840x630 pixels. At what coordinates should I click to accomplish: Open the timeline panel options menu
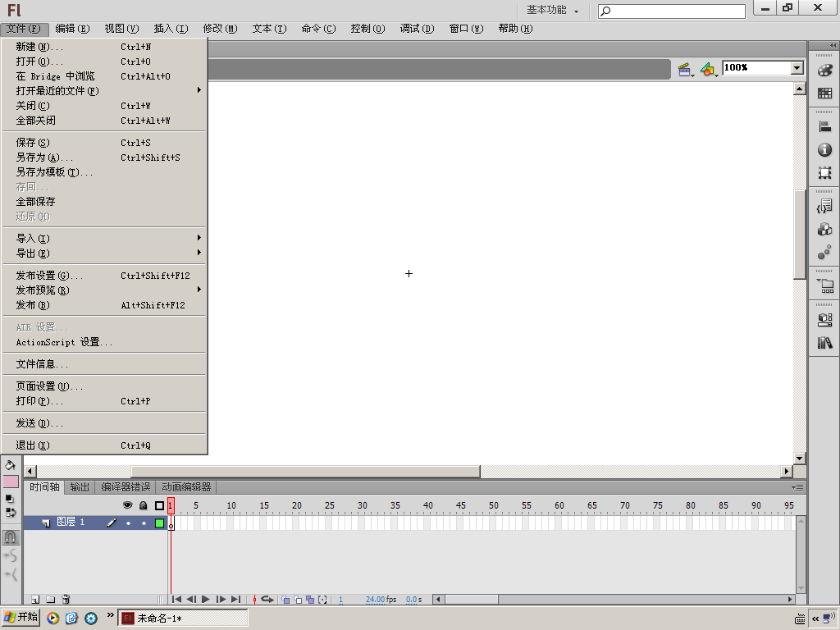[x=797, y=487]
